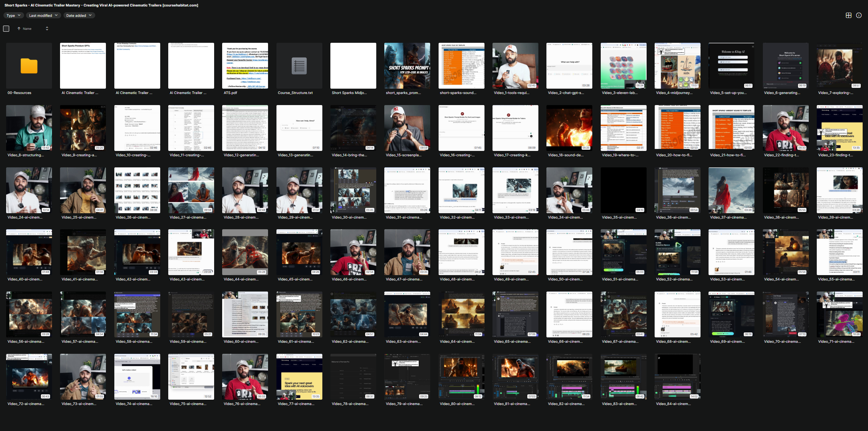Open the Date added filter dropdown

pos(79,16)
